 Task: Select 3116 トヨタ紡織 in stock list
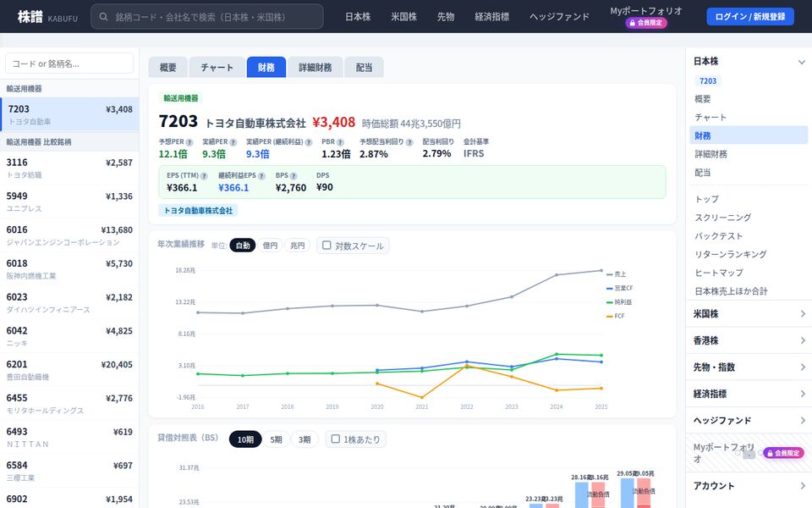[x=69, y=168]
